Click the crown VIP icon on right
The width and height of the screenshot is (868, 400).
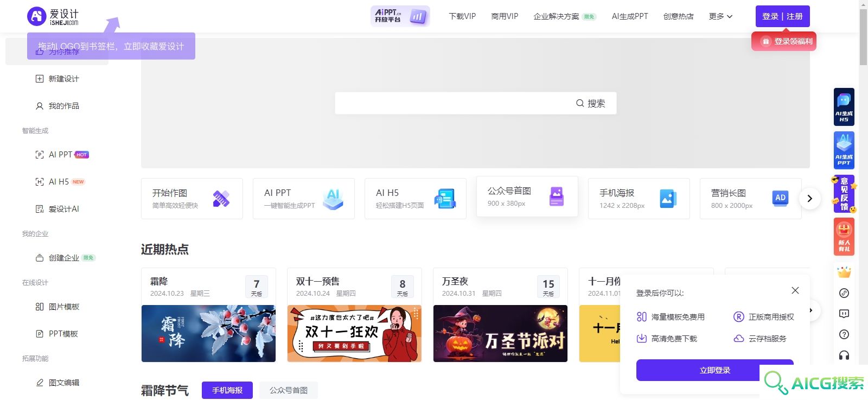pyautogui.click(x=844, y=272)
